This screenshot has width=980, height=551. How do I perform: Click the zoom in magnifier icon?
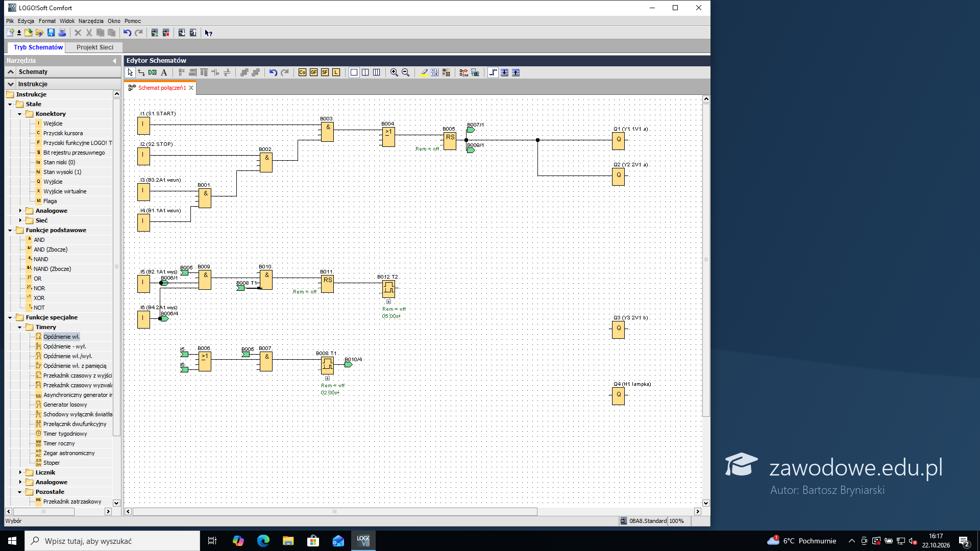[394, 72]
